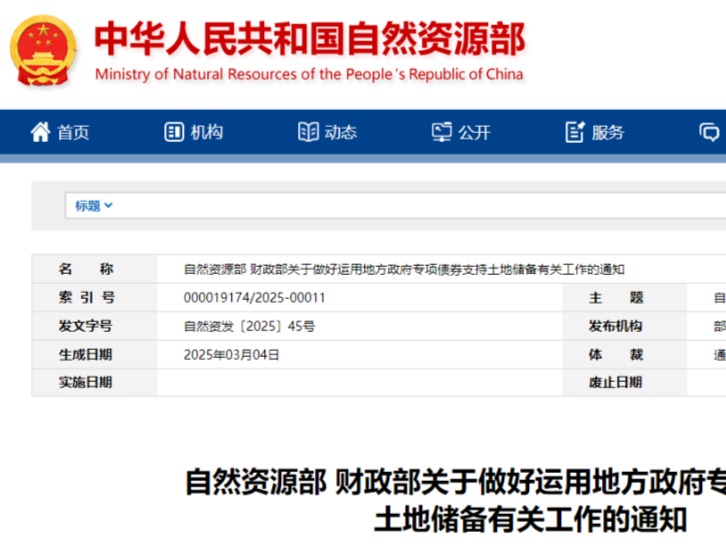Click the 机构 panel icon
Viewport: 726px width, 546px height.
174,132
